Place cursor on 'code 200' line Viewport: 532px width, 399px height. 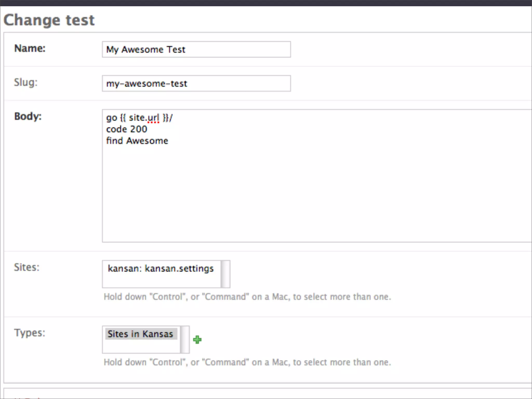tap(127, 129)
